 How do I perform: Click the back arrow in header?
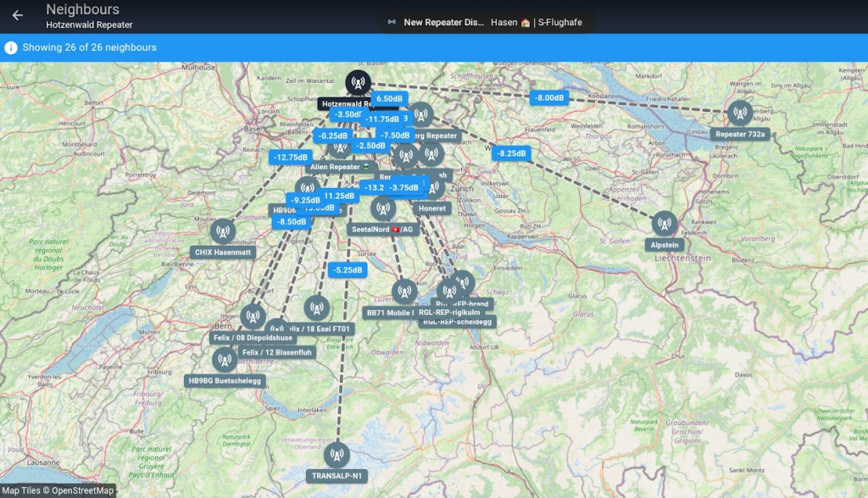tap(17, 15)
